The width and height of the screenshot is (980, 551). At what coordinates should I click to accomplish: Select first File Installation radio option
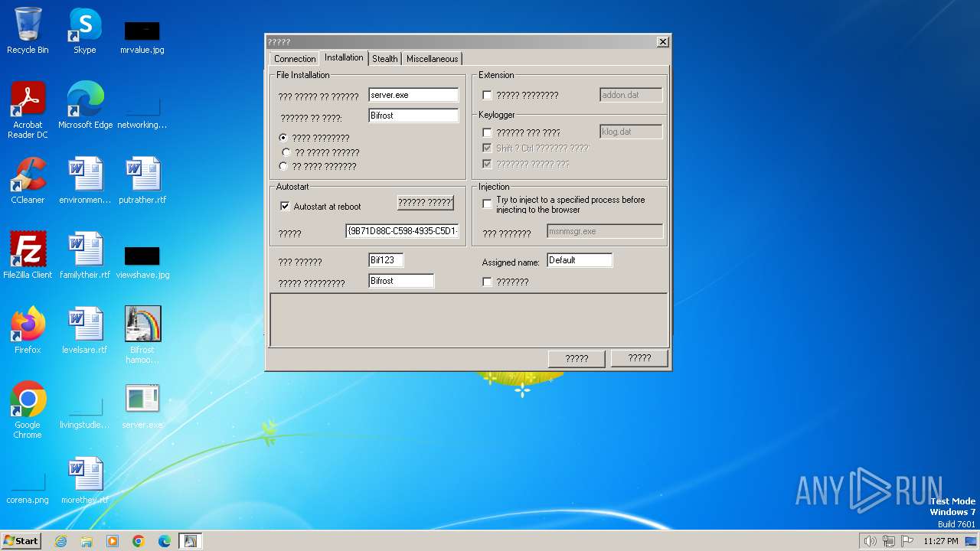pyautogui.click(x=284, y=138)
